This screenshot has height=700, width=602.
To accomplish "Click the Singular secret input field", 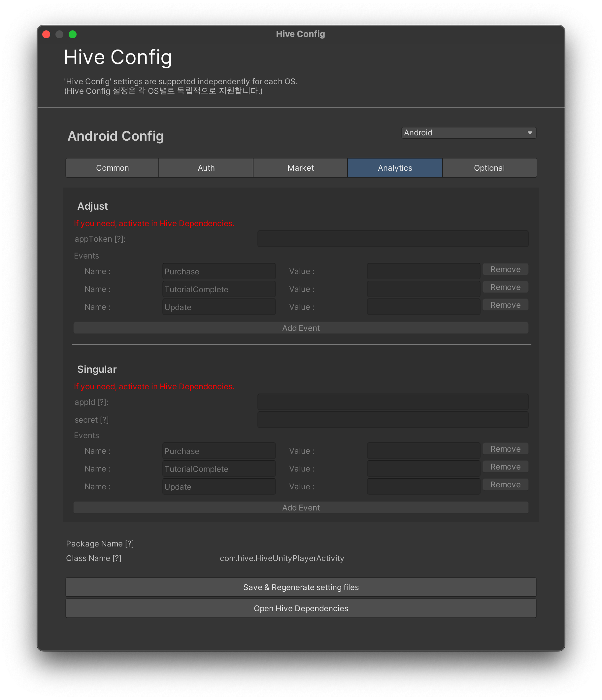I will click(393, 420).
